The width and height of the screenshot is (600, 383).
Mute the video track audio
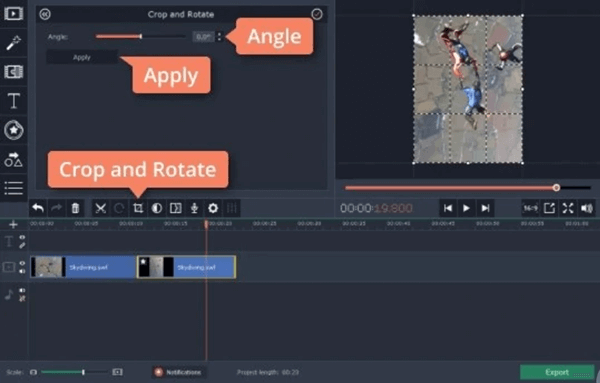coord(22,271)
